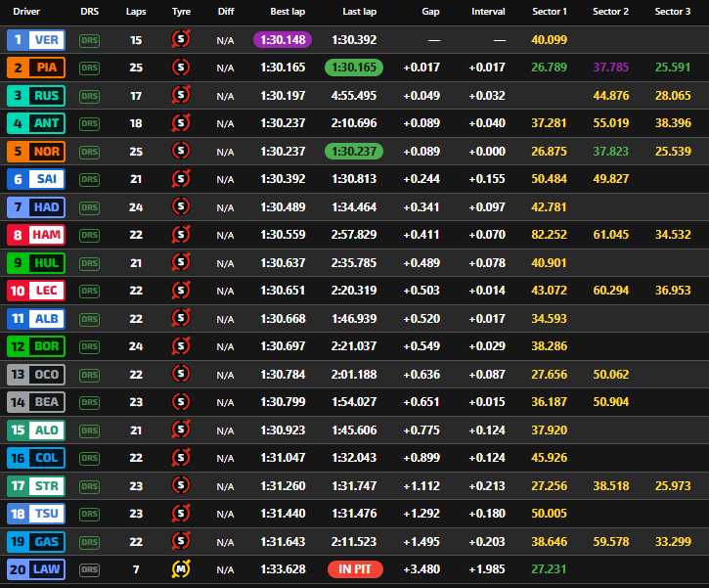Click the DRS badge in LAW's row

pos(90,569)
